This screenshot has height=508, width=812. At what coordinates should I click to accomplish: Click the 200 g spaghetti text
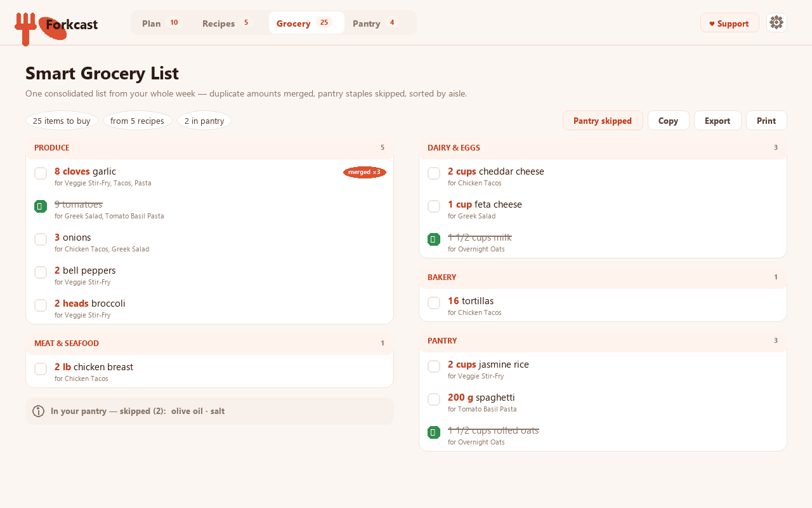tap(481, 398)
